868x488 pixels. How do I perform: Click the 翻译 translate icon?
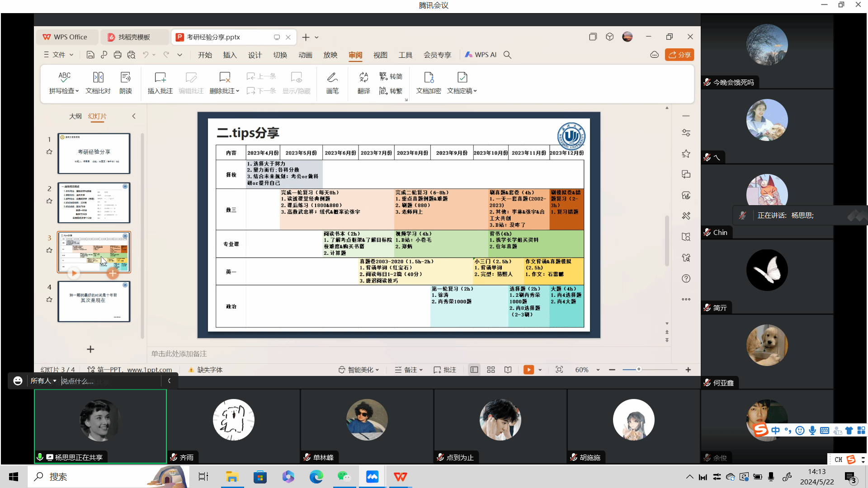[x=363, y=77]
